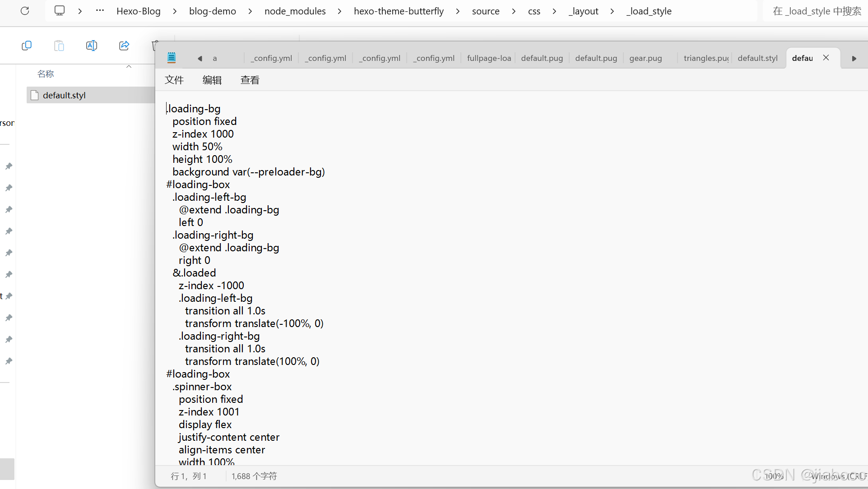Click the line 'display flex'

point(205,424)
